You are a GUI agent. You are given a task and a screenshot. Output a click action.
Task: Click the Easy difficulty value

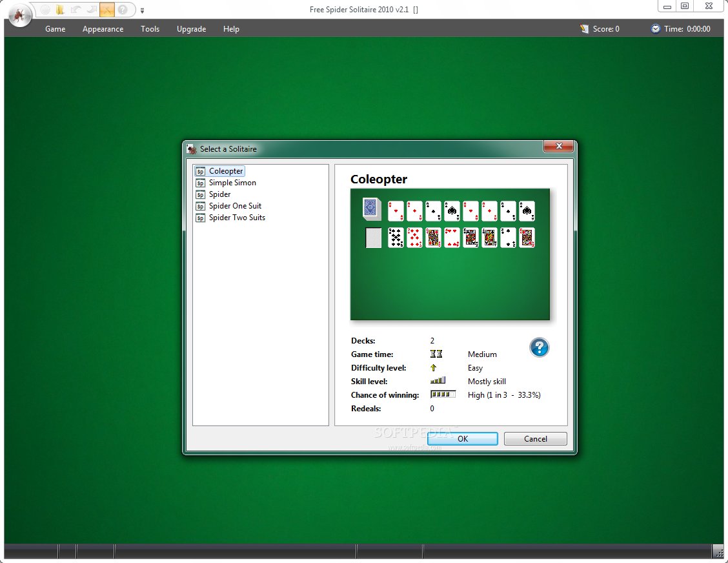pyautogui.click(x=475, y=367)
